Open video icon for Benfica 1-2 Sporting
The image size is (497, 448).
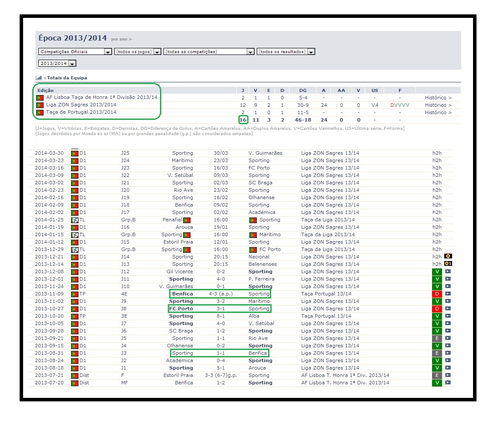448,383
